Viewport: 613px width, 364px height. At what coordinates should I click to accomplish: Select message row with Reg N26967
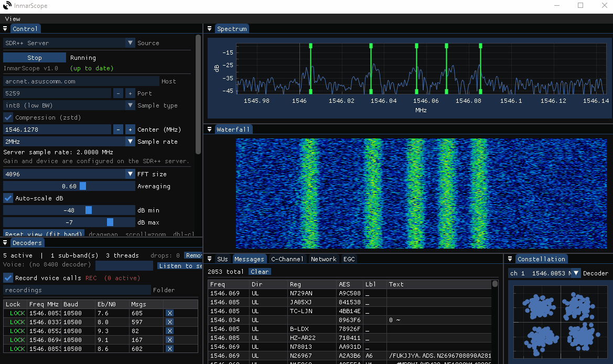(350, 356)
